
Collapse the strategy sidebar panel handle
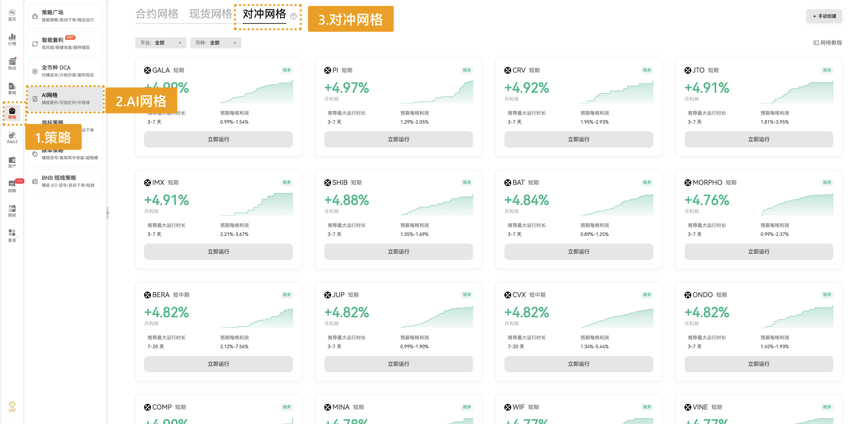coord(107,213)
